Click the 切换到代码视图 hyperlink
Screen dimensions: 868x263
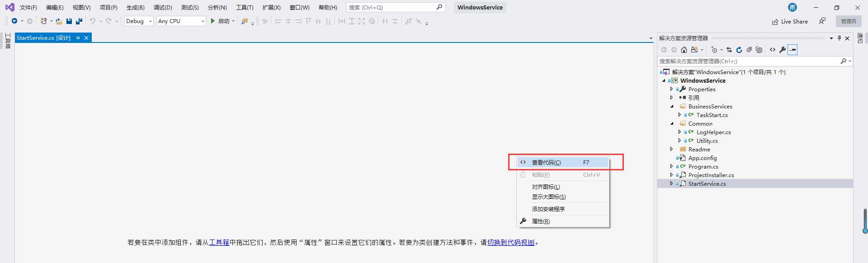(x=511, y=243)
